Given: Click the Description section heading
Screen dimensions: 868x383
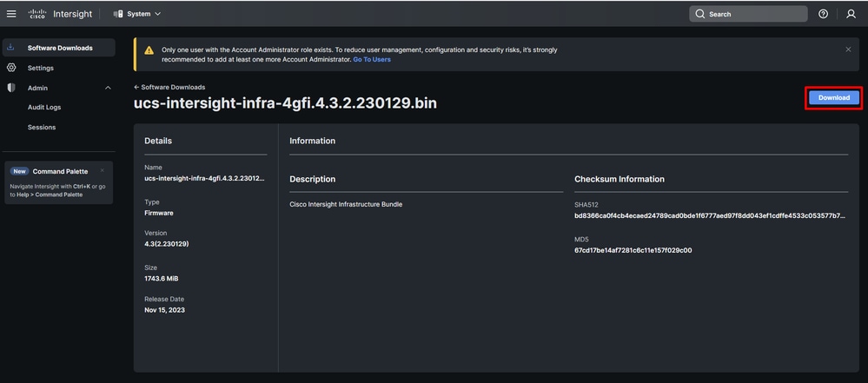Looking at the screenshot, I should click(312, 179).
